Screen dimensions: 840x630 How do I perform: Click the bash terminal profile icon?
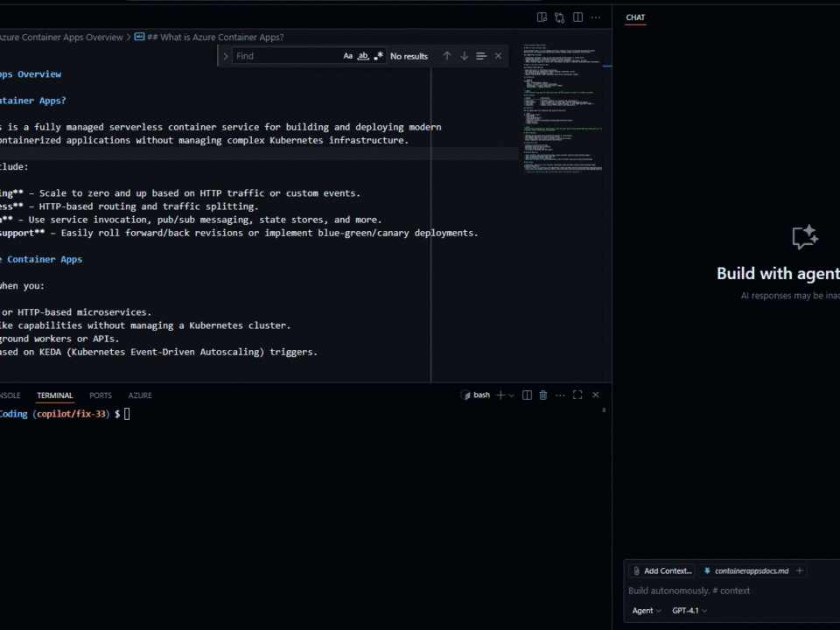pyautogui.click(x=465, y=395)
